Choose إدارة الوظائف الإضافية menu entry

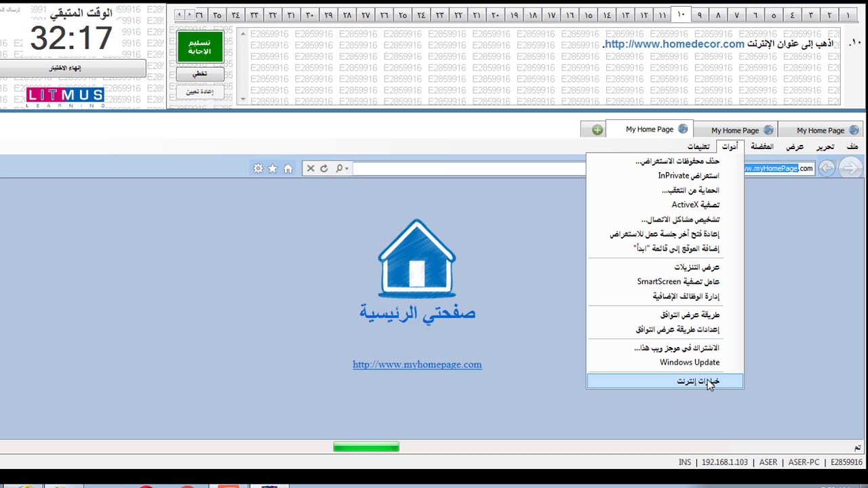click(x=665, y=296)
